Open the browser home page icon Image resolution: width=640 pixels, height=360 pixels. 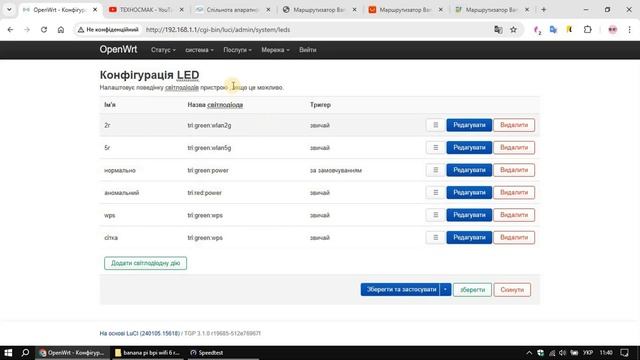(x=61, y=29)
